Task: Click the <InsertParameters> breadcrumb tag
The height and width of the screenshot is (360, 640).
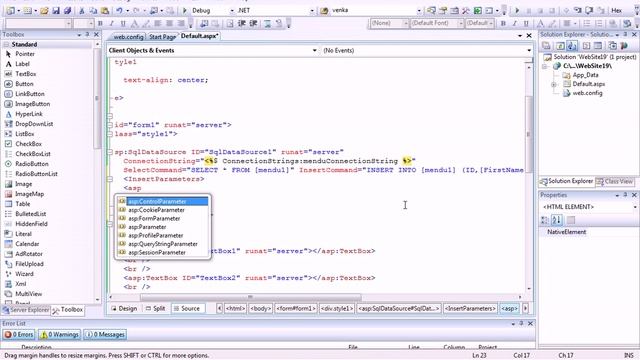Action: 470,309
